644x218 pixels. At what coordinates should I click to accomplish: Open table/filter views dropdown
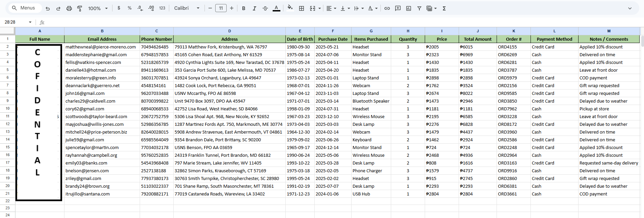[x=431, y=8]
